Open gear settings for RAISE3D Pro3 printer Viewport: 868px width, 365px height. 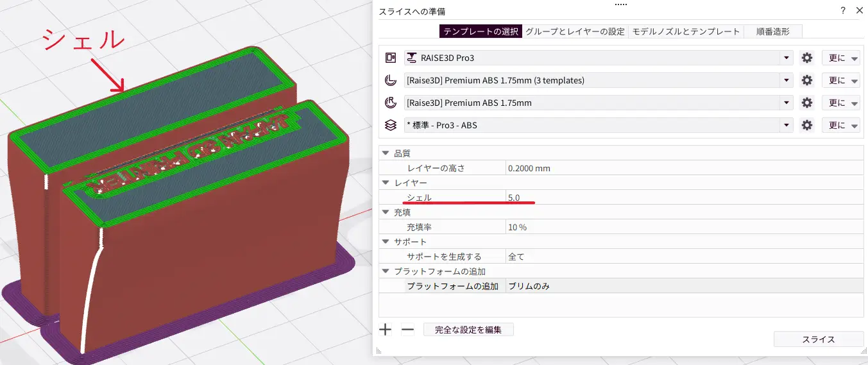[x=807, y=58]
